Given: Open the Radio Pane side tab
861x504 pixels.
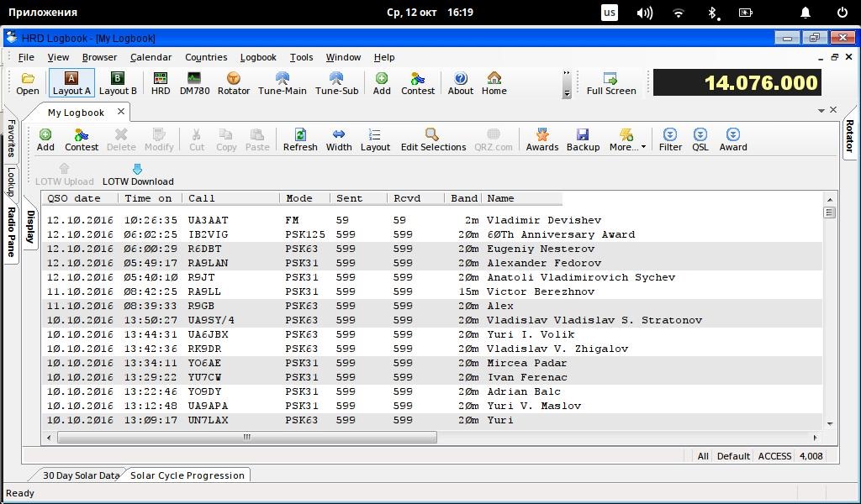Looking at the screenshot, I should [x=11, y=232].
